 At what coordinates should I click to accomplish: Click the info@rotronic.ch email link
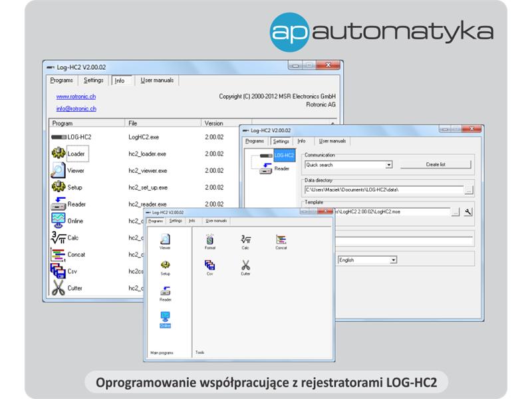[x=76, y=108]
